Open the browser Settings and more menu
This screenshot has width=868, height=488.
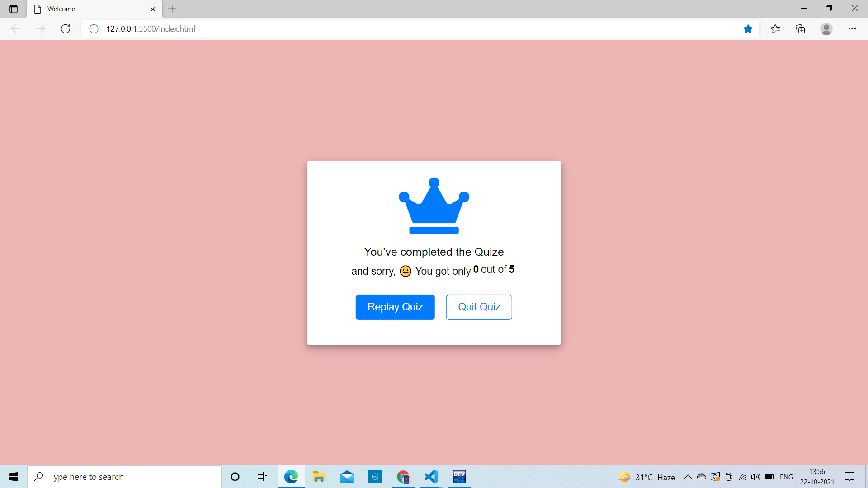coord(853,28)
